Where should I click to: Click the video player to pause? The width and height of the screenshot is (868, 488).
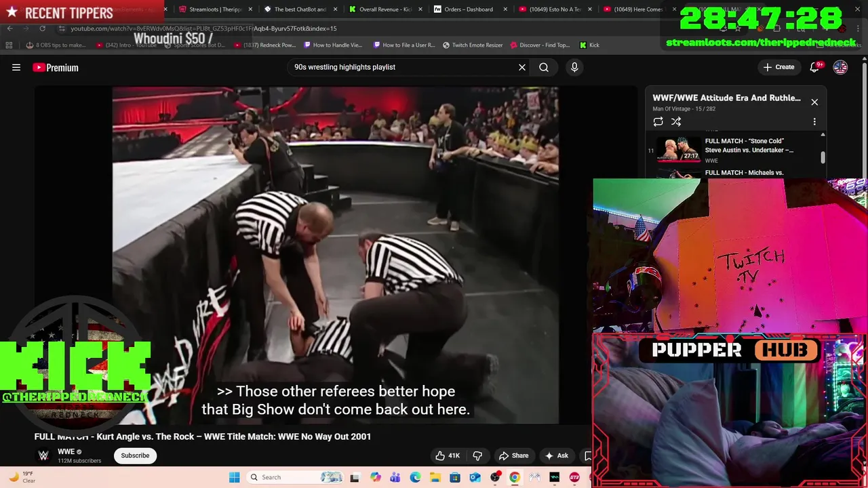336,256
